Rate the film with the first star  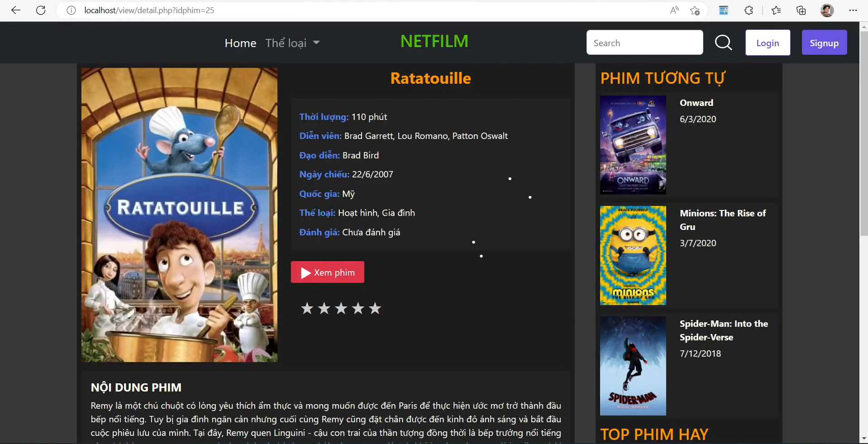tap(307, 308)
